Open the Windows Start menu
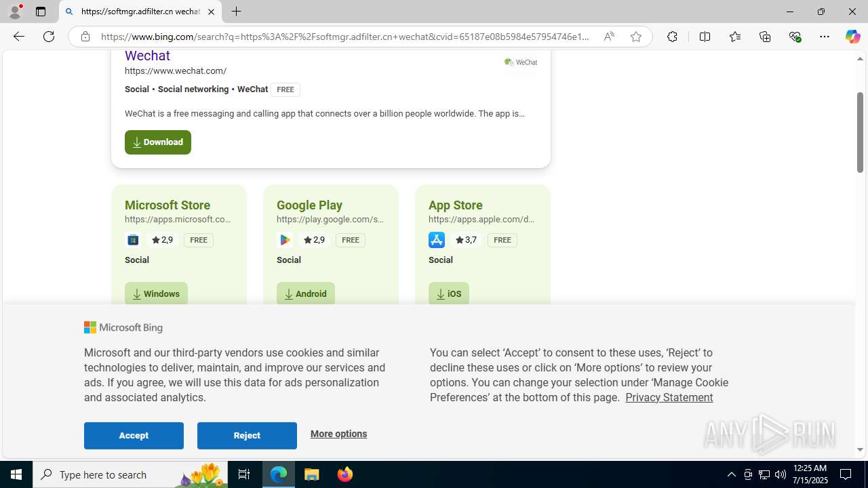Image resolution: width=868 pixels, height=488 pixels. click(x=16, y=474)
